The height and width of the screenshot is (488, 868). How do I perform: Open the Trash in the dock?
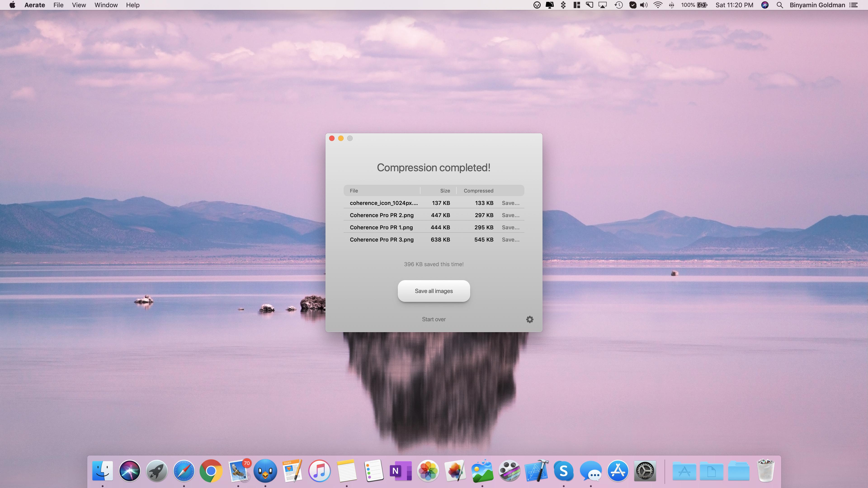766,471
